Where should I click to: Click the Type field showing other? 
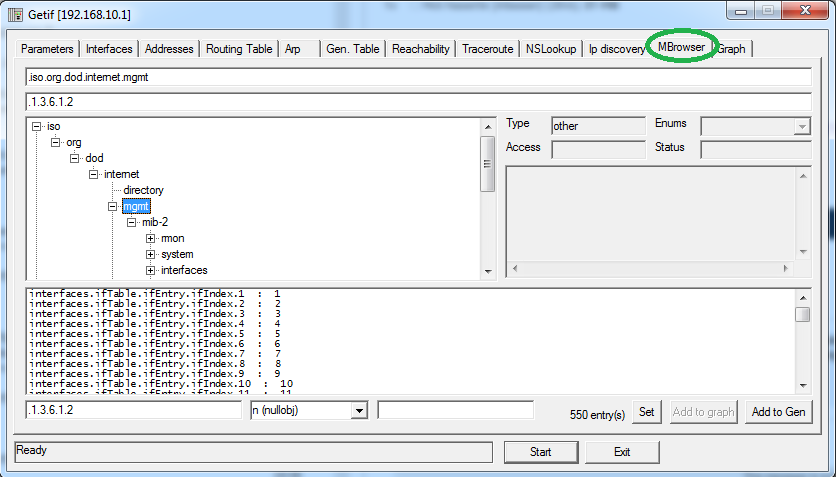[599, 126]
